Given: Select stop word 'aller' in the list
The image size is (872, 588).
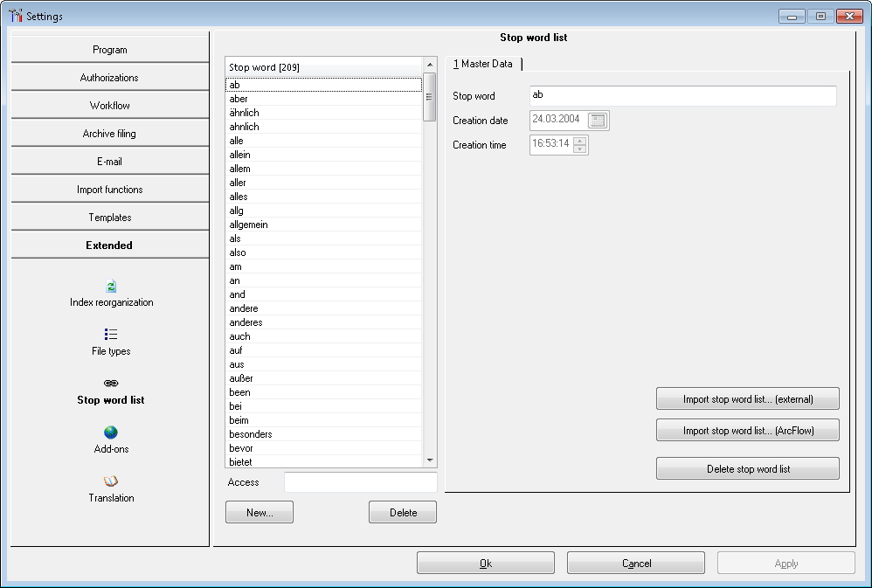Looking at the screenshot, I should [324, 183].
